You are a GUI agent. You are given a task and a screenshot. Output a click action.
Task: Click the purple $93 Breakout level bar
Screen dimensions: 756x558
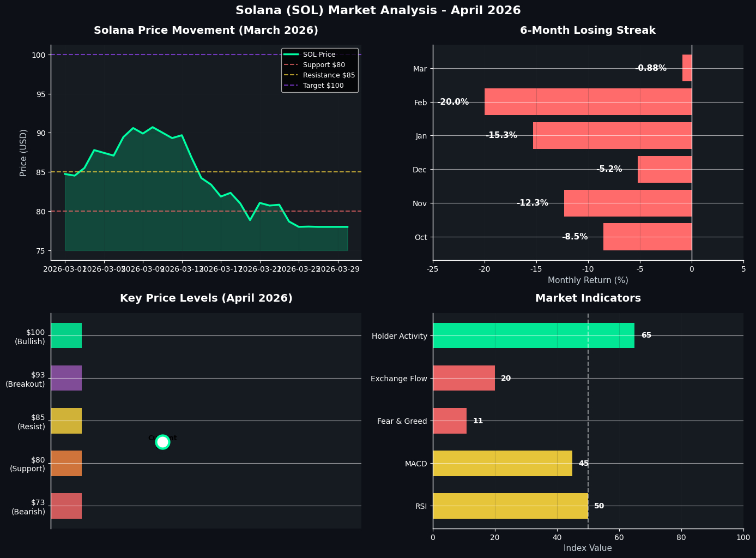point(66,378)
